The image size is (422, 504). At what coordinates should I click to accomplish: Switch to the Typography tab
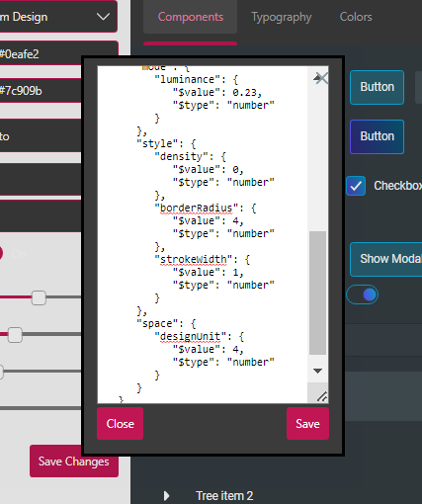[282, 17]
